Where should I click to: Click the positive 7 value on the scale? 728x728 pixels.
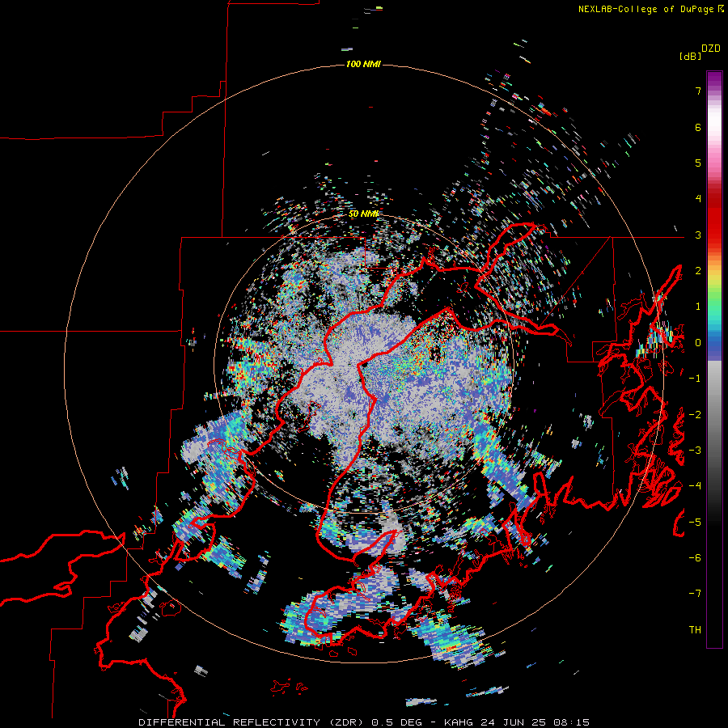click(698, 91)
